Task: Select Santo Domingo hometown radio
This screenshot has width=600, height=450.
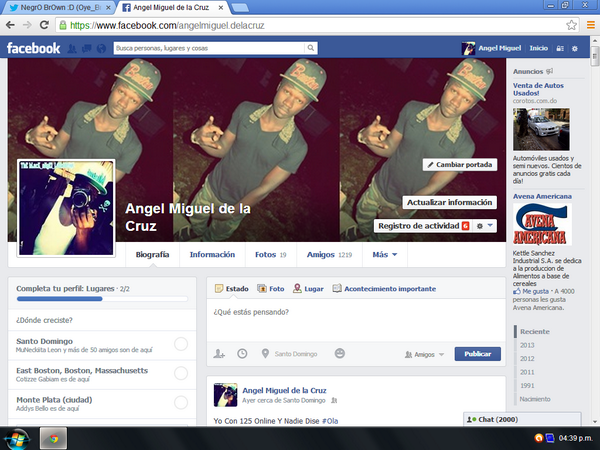Action: pyautogui.click(x=181, y=344)
